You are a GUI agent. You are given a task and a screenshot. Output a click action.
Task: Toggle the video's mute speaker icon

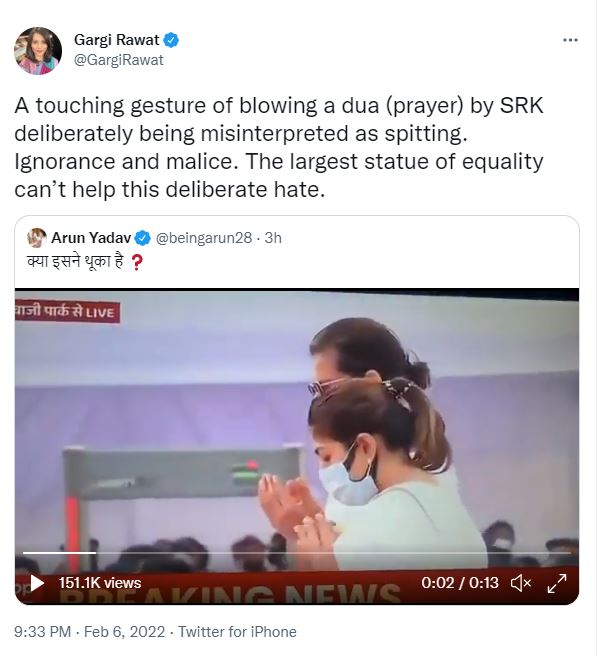(x=520, y=583)
